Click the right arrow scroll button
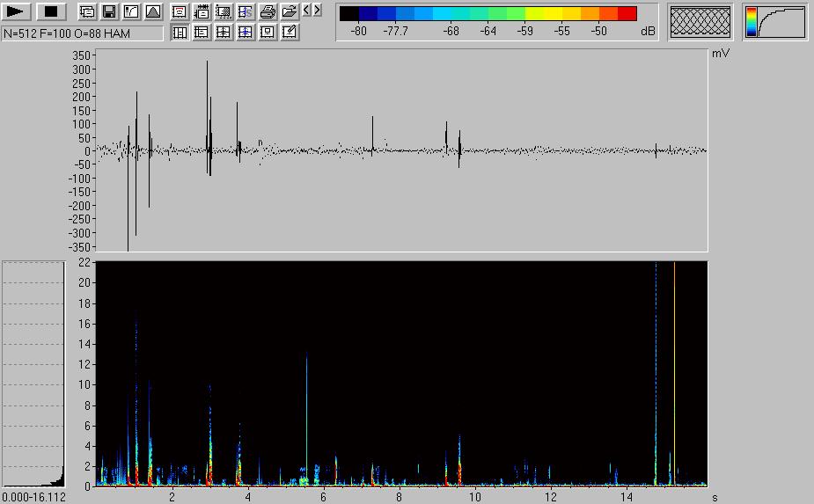 tap(317, 11)
